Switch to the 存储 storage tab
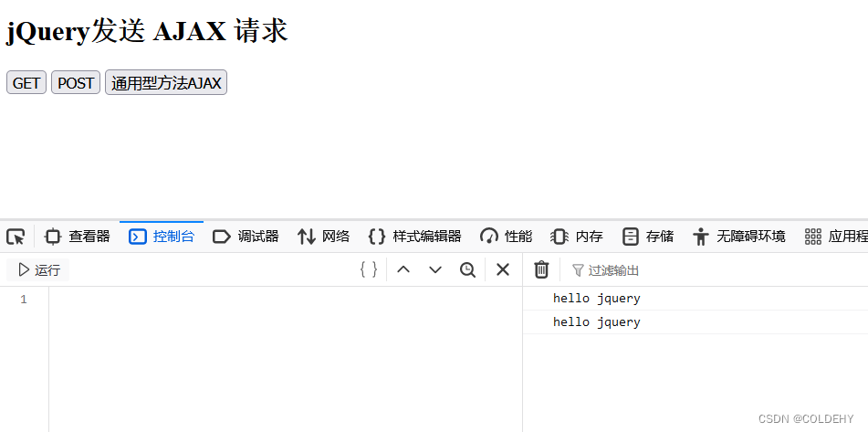The width and height of the screenshot is (868, 432). 648,237
